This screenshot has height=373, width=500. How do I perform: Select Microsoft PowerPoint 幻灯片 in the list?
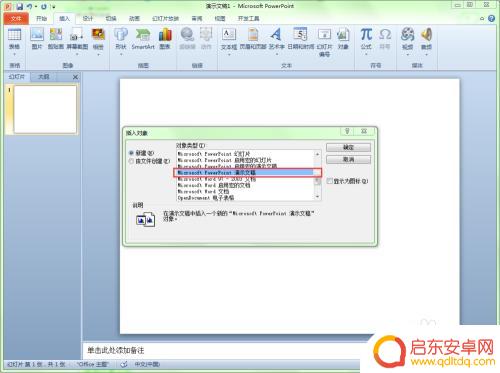pyautogui.click(x=245, y=154)
